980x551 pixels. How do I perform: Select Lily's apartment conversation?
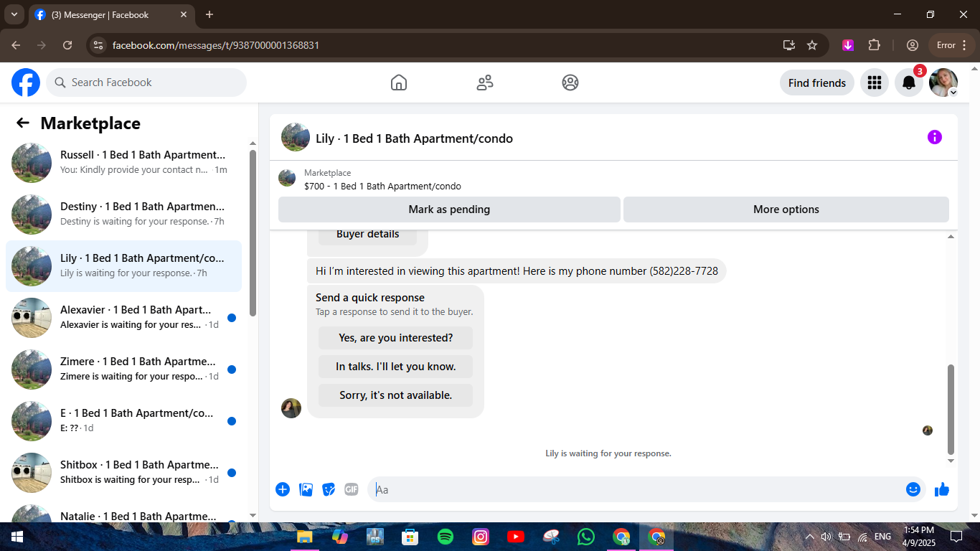click(123, 266)
